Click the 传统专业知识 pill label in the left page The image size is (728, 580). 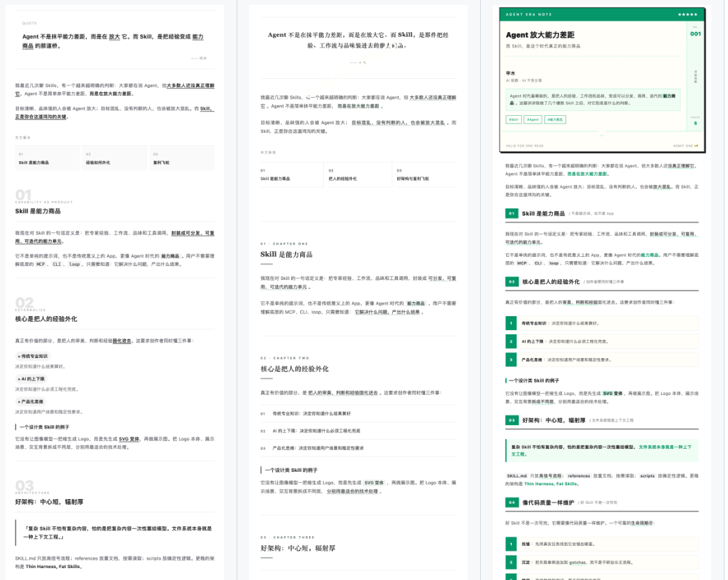33,356
